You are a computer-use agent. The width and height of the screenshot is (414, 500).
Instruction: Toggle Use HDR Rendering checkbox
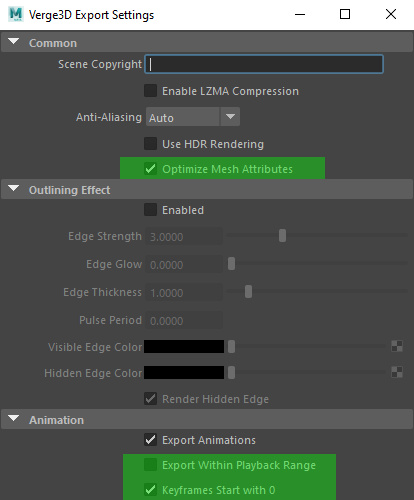pyautogui.click(x=150, y=144)
